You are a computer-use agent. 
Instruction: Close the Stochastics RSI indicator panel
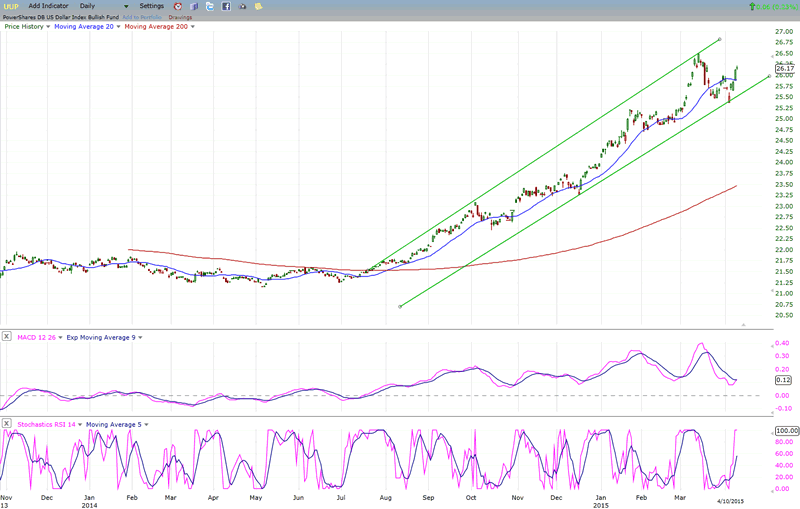tap(7, 425)
